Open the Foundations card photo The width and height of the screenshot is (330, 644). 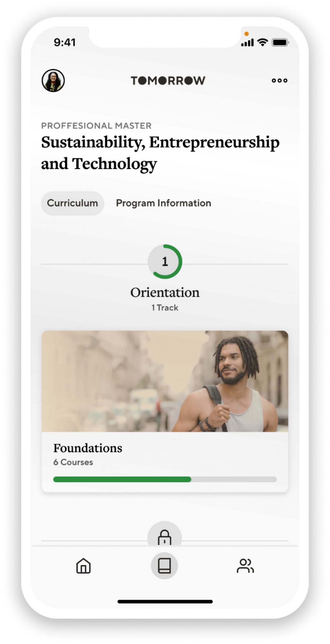pos(165,381)
